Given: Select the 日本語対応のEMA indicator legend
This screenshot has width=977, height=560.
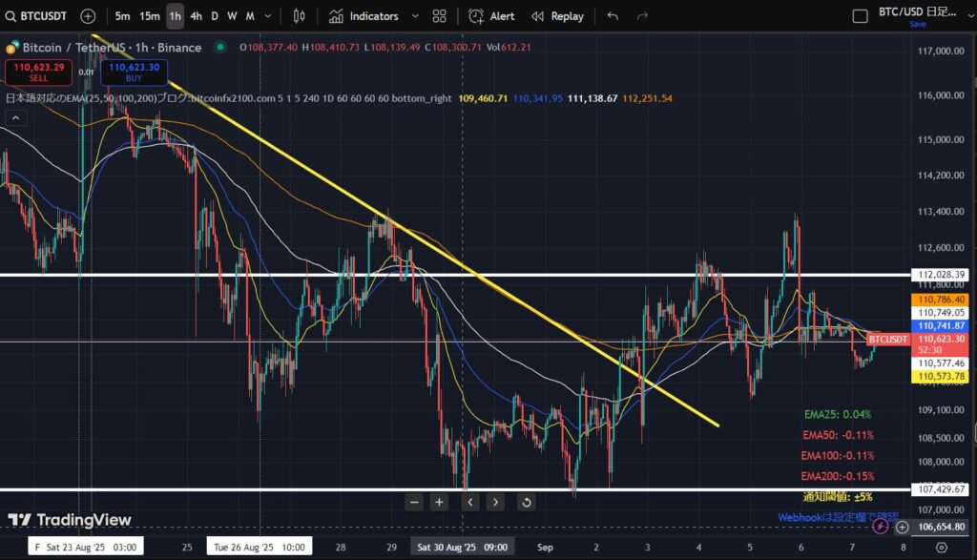Looking at the screenshot, I should pyautogui.click(x=229, y=98).
